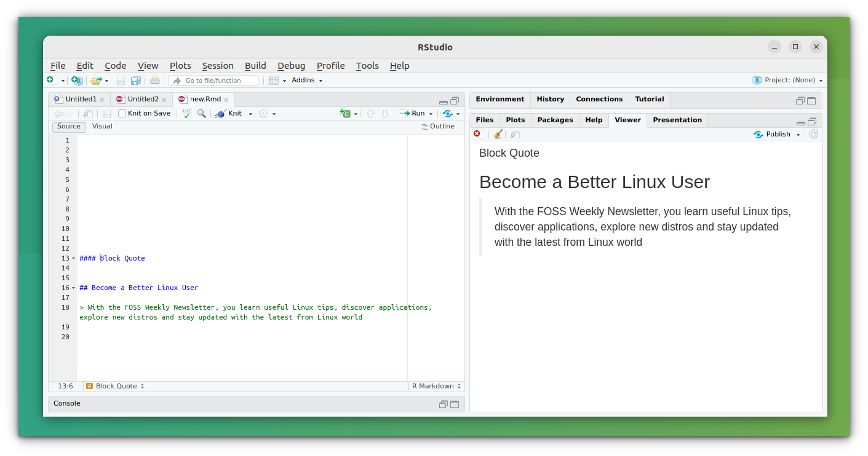Open a new file with the new document icon

50,80
